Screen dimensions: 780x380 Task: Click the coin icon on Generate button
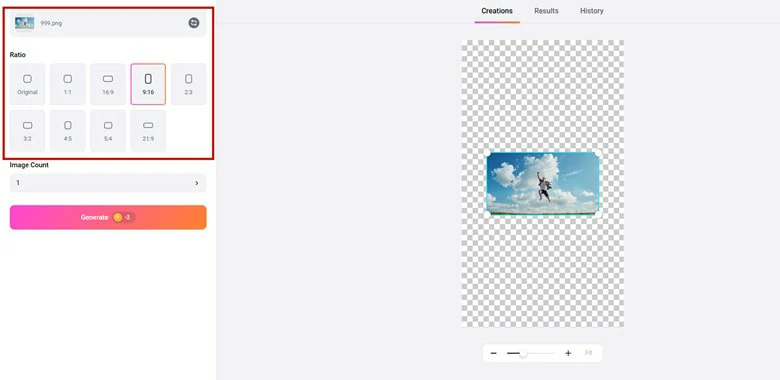pyautogui.click(x=117, y=217)
